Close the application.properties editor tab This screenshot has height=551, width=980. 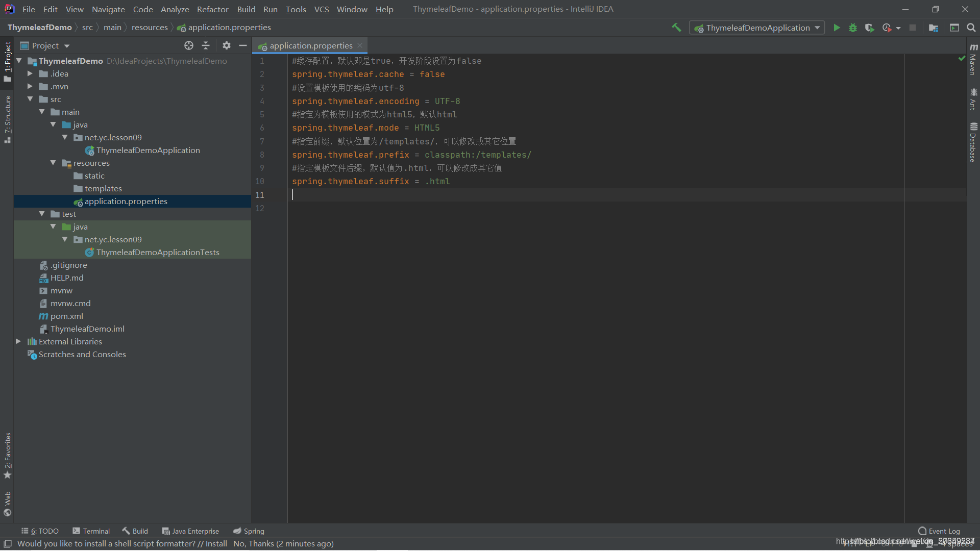[360, 45]
